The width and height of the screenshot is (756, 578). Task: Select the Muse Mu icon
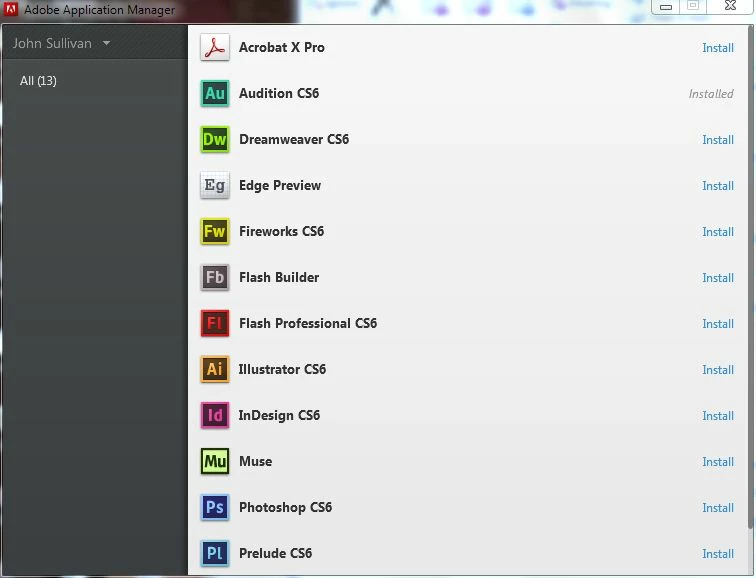click(x=215, y=461)
